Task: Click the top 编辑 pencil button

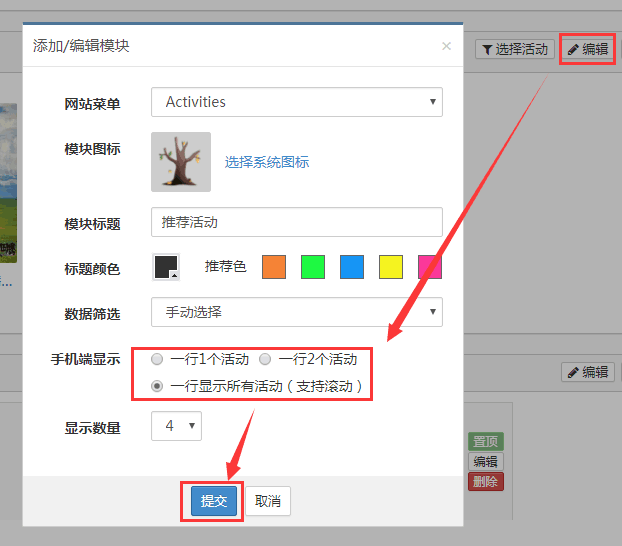Action: pyautogui.click(x=587, y=48)
